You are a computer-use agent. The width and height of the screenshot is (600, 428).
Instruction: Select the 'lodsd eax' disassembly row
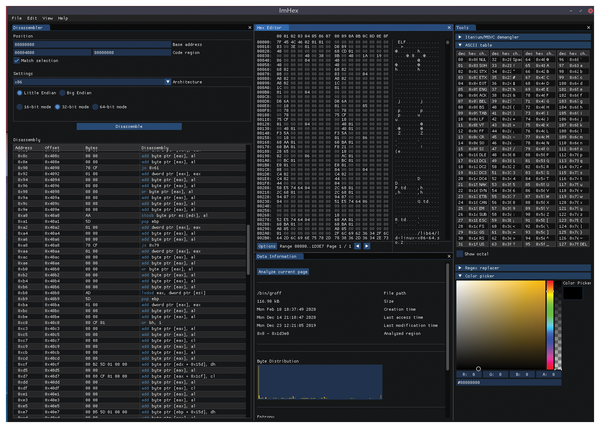130,293
